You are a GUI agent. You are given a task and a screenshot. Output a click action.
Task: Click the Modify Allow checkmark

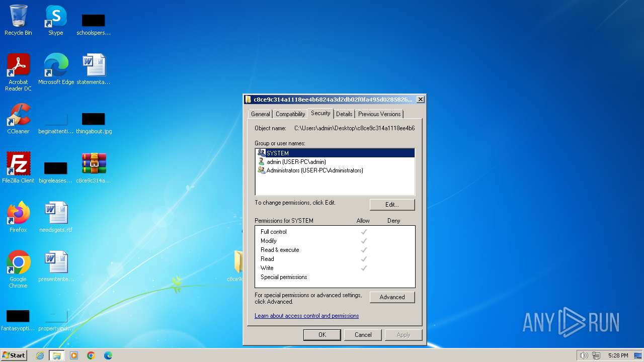pos(364,241)
